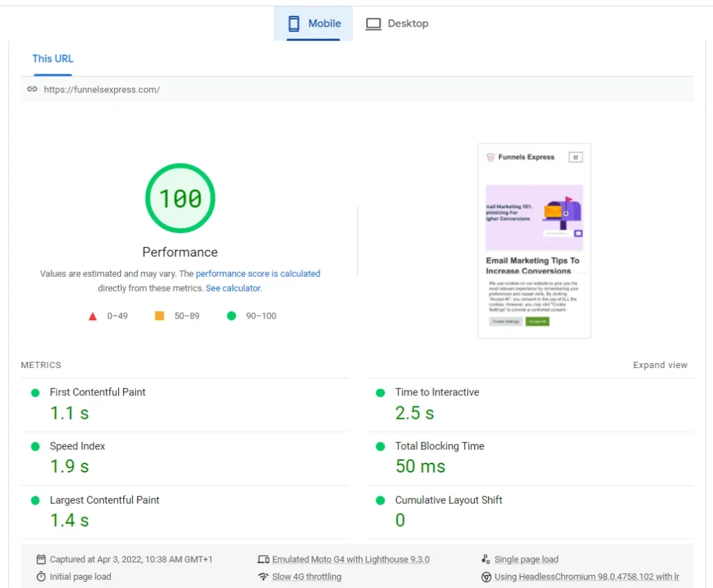Click the wifi icon beside Slow 4G throttling

point(263,577)
